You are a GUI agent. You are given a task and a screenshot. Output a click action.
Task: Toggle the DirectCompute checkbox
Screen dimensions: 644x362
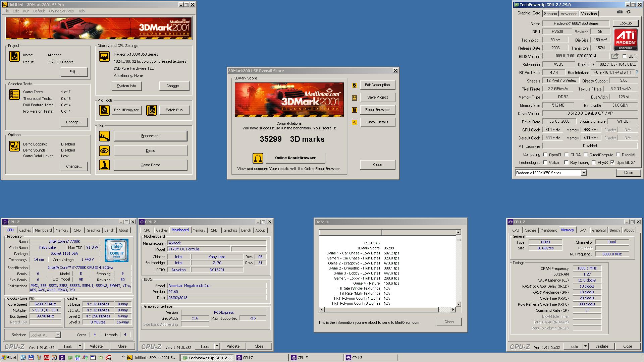(x=586, y=155)
